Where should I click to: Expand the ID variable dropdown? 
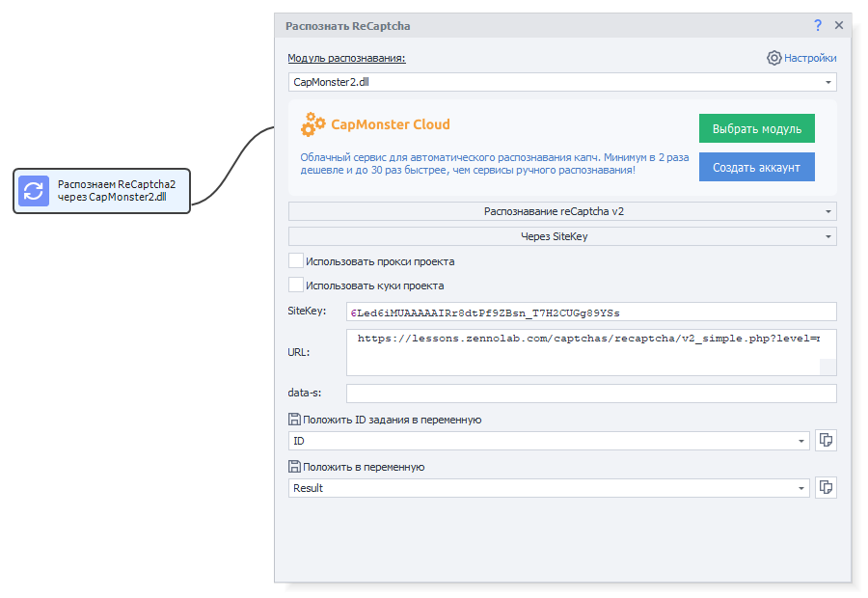(803, 440)
